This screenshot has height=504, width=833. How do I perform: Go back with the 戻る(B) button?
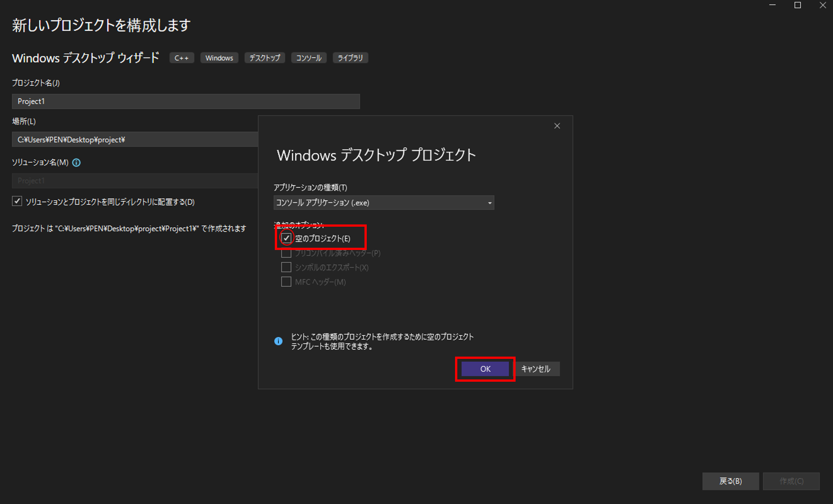coord(730,481)
